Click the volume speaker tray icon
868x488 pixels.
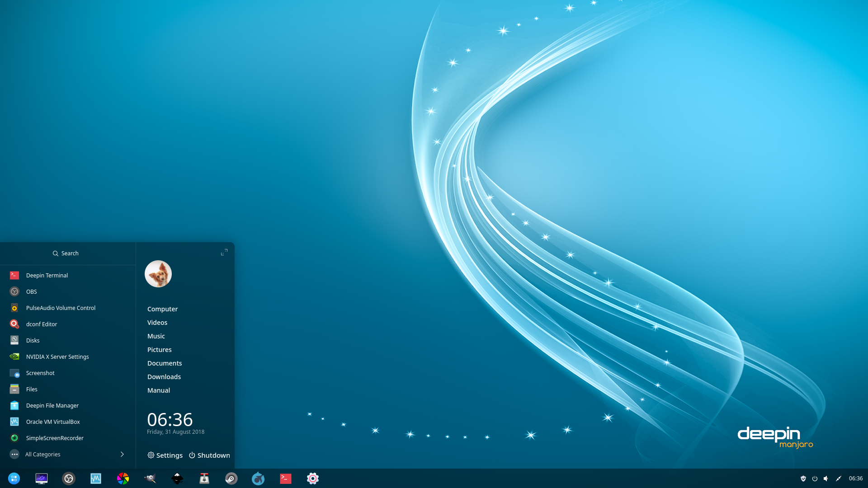[826, 479]
